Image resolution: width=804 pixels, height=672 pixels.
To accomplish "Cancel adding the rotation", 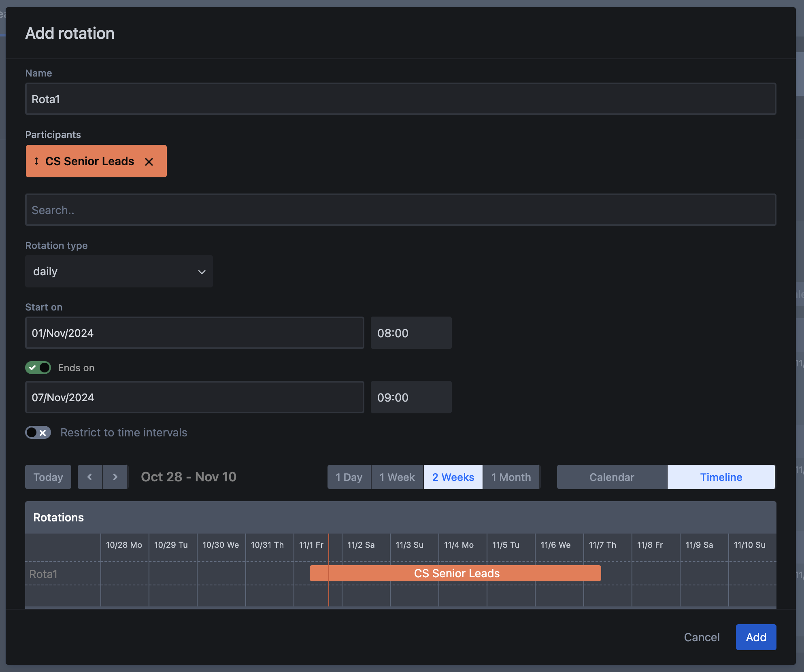I will (702, 637).
